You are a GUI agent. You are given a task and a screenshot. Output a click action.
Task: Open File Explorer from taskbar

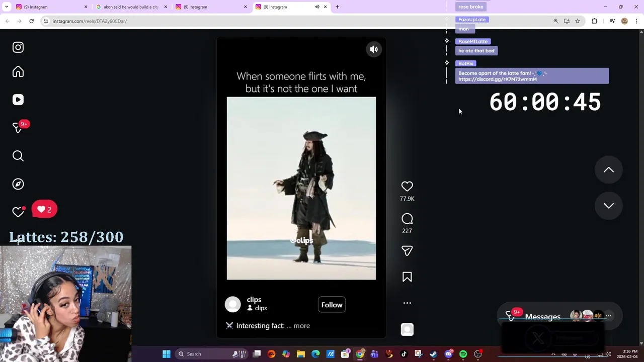point(301,354)
